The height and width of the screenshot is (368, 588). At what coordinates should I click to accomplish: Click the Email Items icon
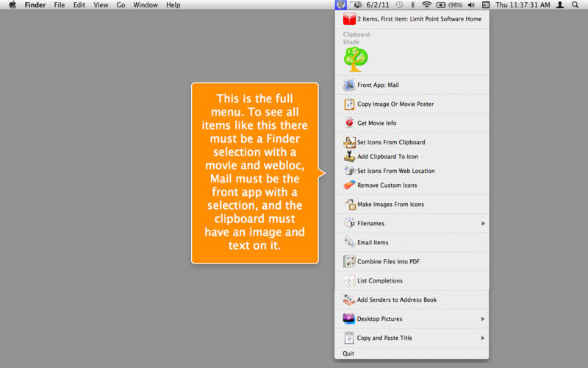[x=349, y=242]
